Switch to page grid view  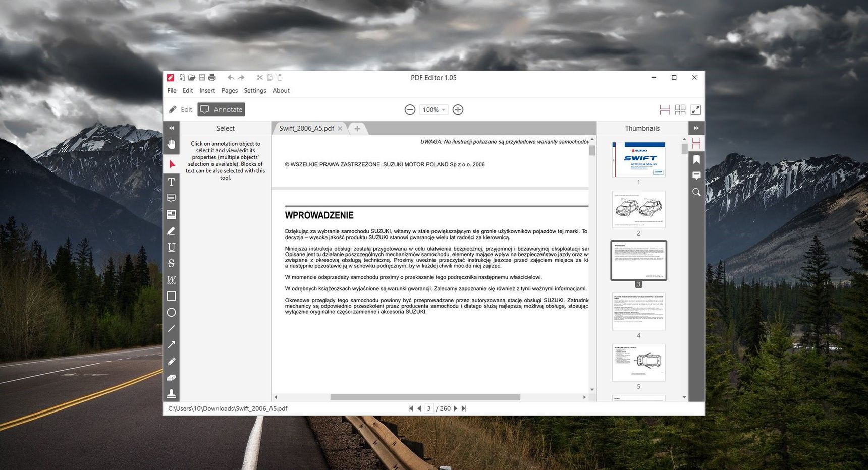tap(680, 109)
